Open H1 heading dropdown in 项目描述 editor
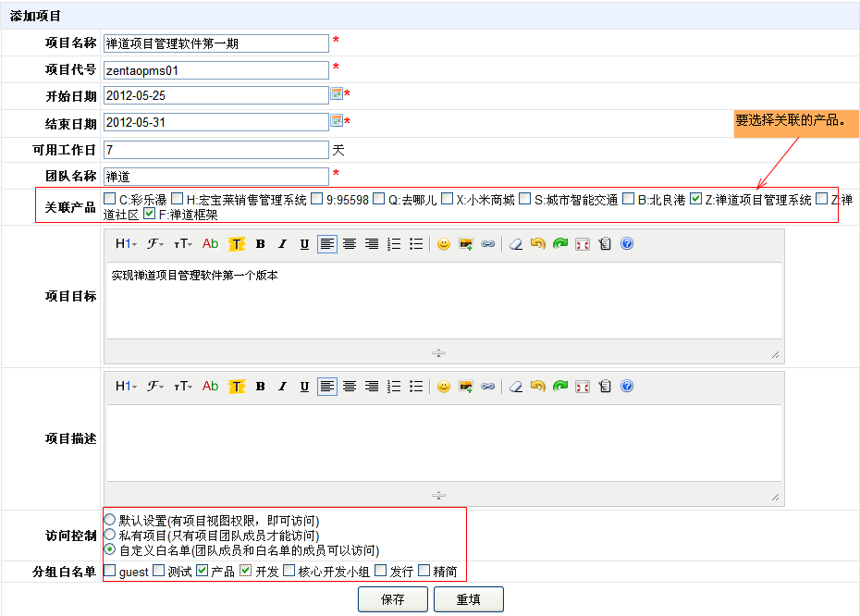Screen dimensions: 860x616 tap(126, 387)
